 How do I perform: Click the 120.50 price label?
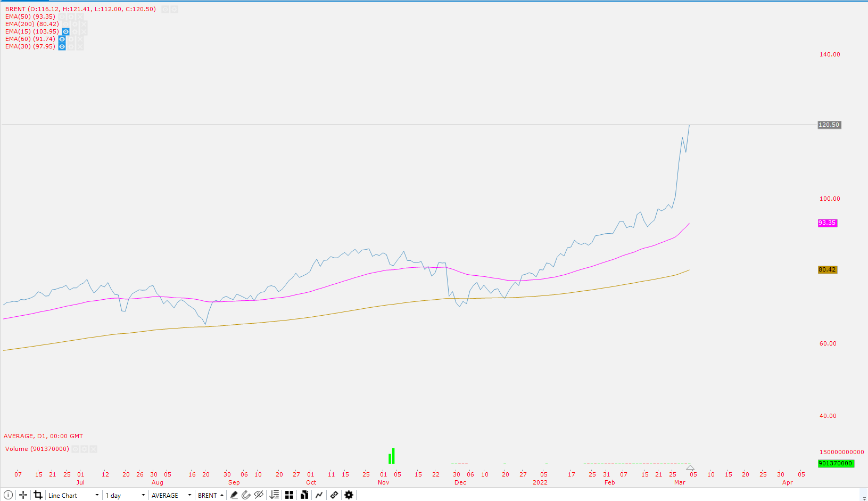click(829, 125)
